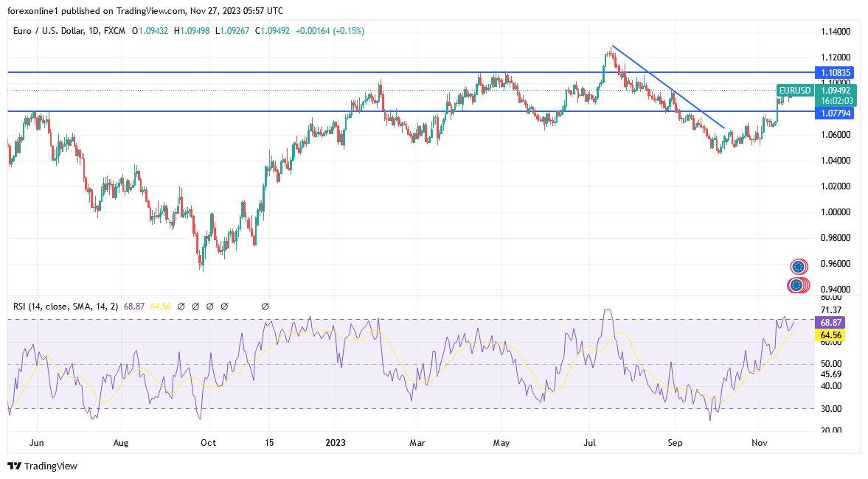
Task: Click the first null-value symbol in the RSI legend
Action: [x=181, y=306]
